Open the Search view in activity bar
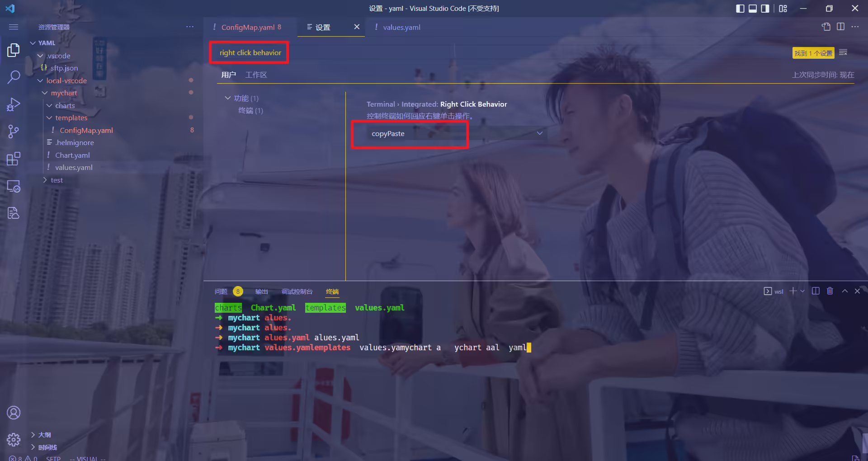Screen dimensions: 868x461 coord(14,77)
